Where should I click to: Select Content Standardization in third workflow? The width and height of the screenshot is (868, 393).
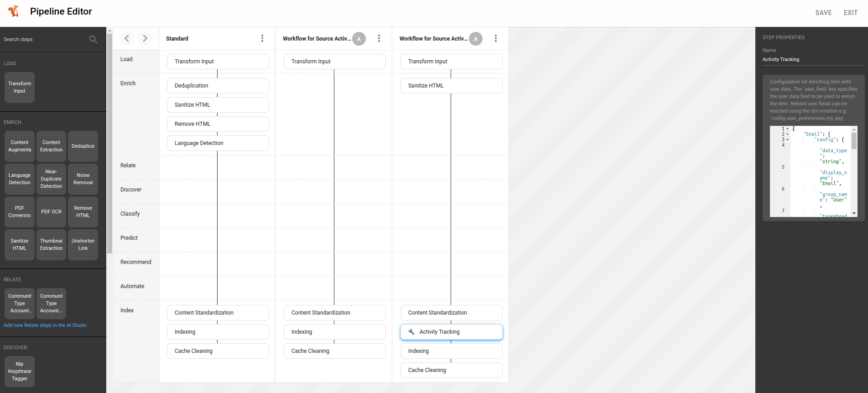pyautogui.click(x=452, y=313)
